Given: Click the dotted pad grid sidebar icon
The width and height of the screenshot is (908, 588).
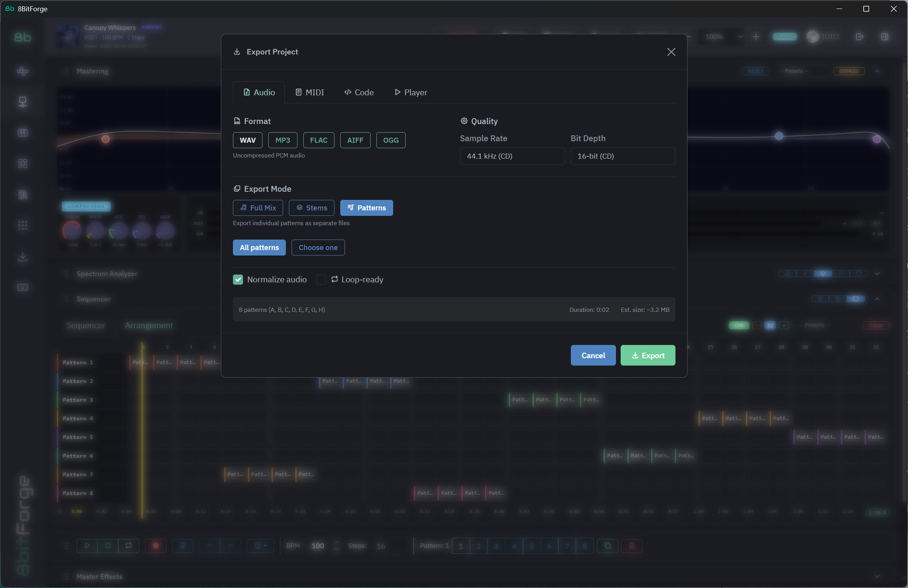Looking at the screenshot, I should click(23, 225).
